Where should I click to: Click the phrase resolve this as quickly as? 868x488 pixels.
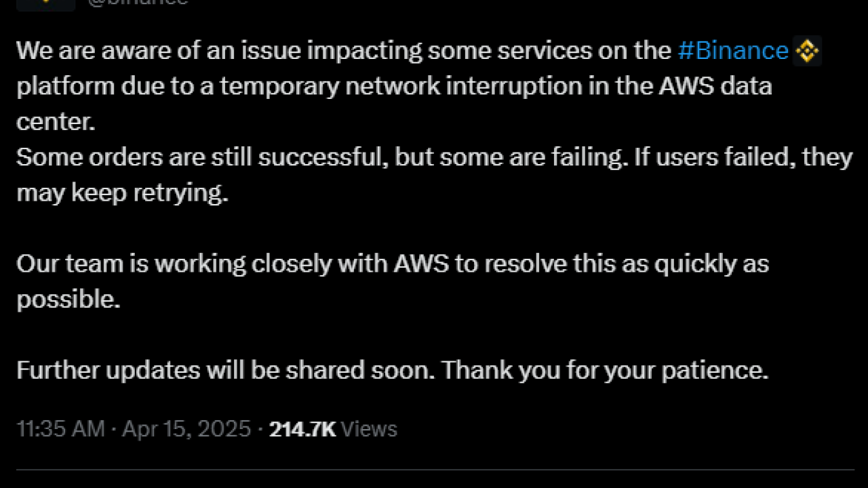tap(627, 264)
